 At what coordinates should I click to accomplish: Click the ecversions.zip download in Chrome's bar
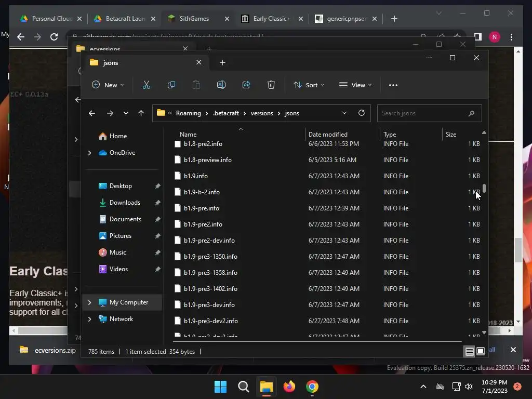48,350
